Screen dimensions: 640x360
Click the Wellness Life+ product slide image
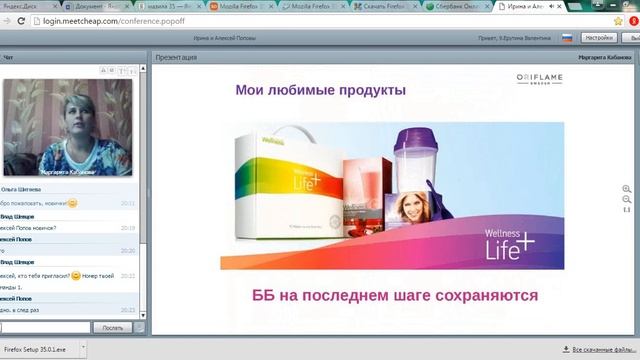pyautogui.click(x=392, y=196)
